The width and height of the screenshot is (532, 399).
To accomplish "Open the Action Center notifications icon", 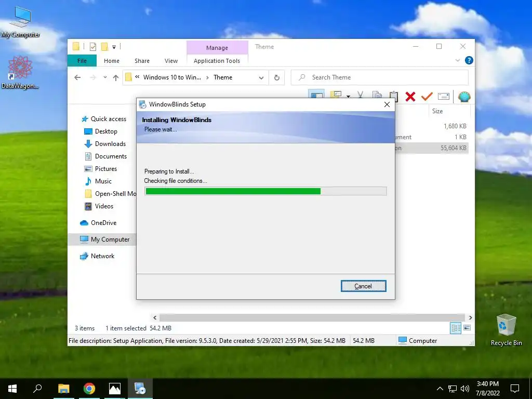I will tap(515, 389).
